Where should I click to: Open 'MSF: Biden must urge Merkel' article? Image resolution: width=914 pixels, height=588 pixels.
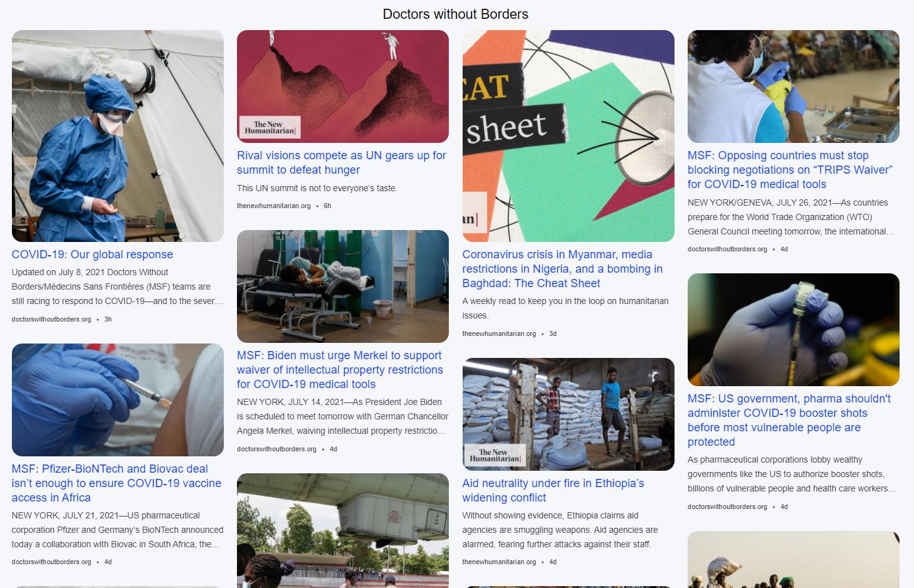(x=340, y=370)
